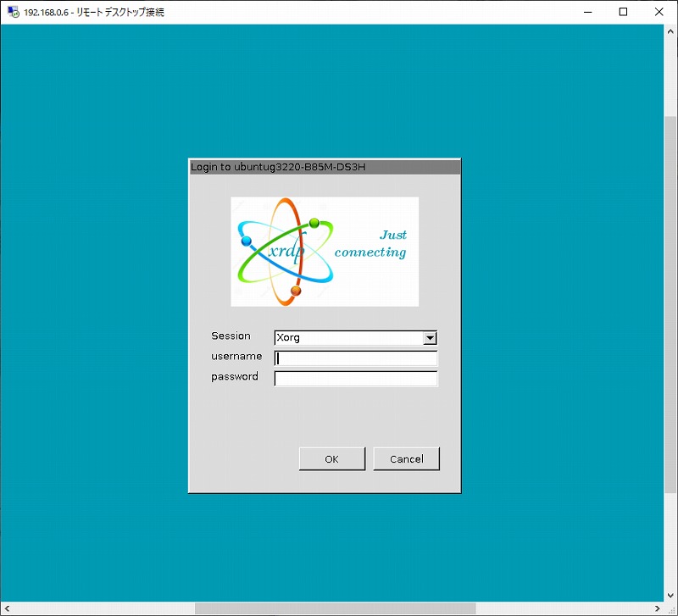Click the horizontal scrollbar right arrow

pyautogui.click(x=658, y=608)
